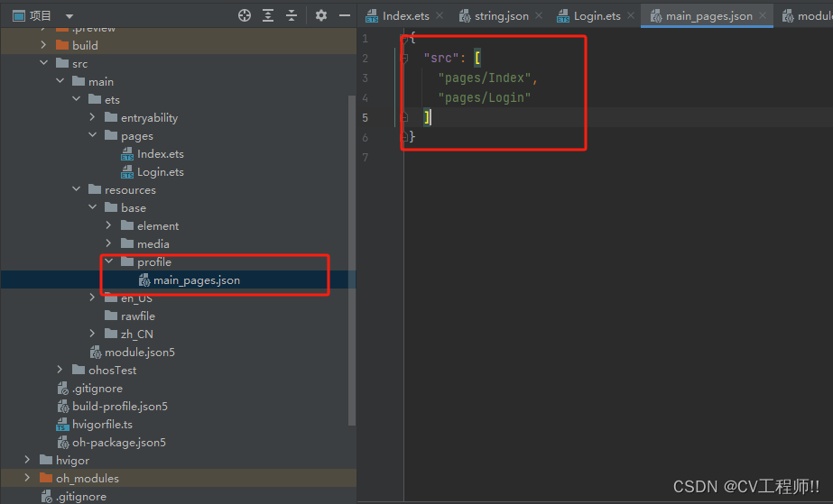Select the root .gitignore file at bottom

(81, 497)
